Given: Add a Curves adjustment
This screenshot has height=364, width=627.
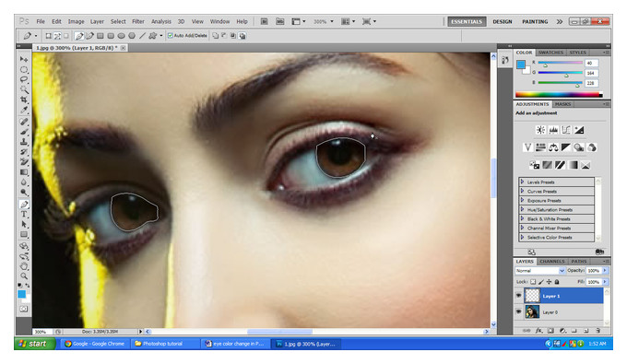Looking at the screenshot, I should click(566, 130).
